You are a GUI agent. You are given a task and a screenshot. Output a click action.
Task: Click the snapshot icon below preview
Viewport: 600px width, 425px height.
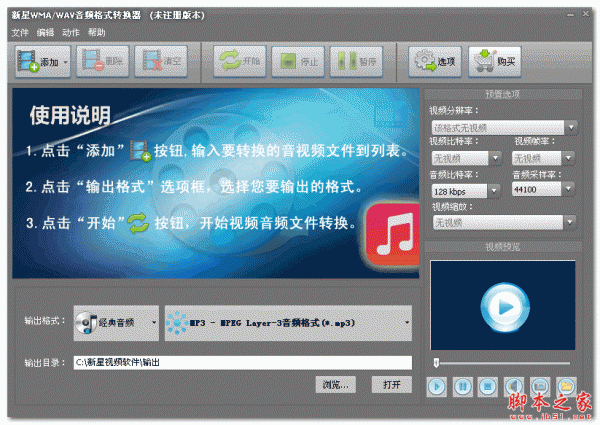[x=540, y=387]
